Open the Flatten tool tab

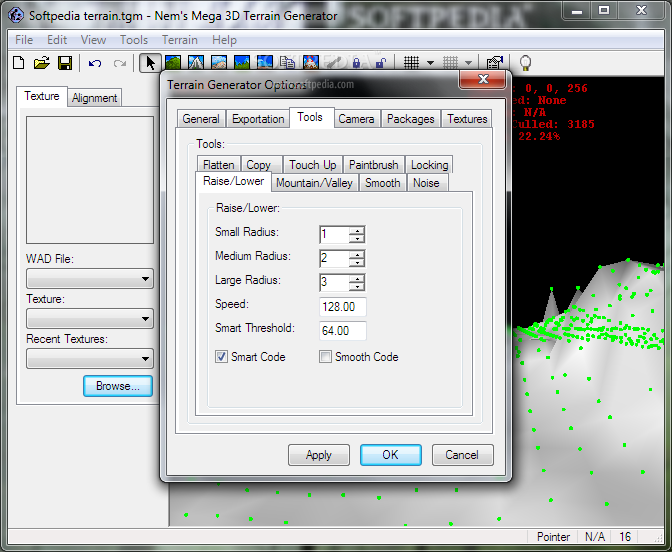point(219,165)
